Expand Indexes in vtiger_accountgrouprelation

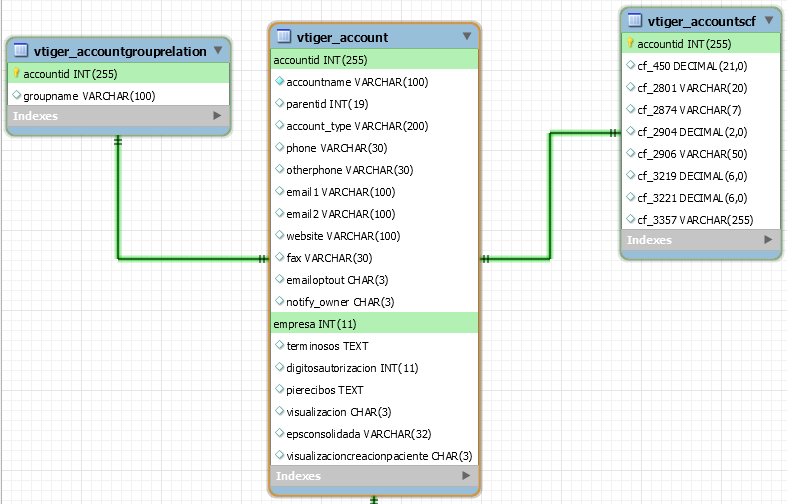pyautogui.click(x=217, y=115)
